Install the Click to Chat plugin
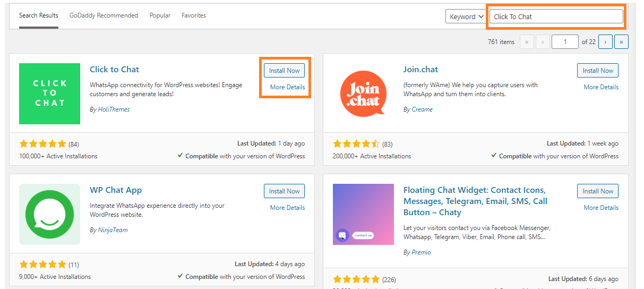Image resolution: width=644 pixels, height=289 pixels. tap(284, 71)
